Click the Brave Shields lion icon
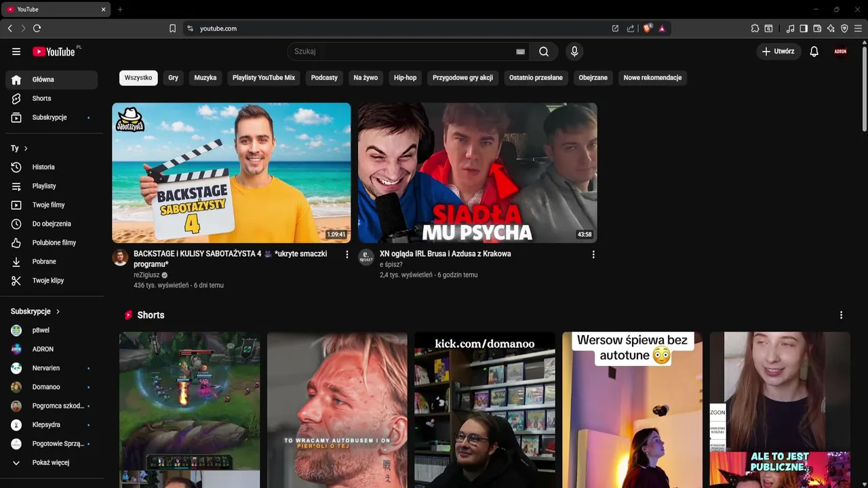This screenshot has height=488, width=868. click(x=648, y=28)
